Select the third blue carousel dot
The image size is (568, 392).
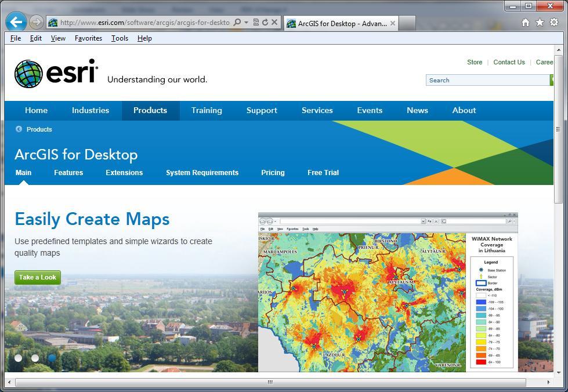pyautogui.click(x=52, y=358)
